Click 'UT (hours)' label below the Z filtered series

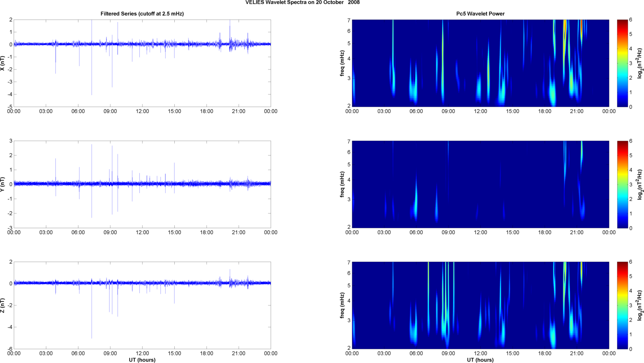142,360
